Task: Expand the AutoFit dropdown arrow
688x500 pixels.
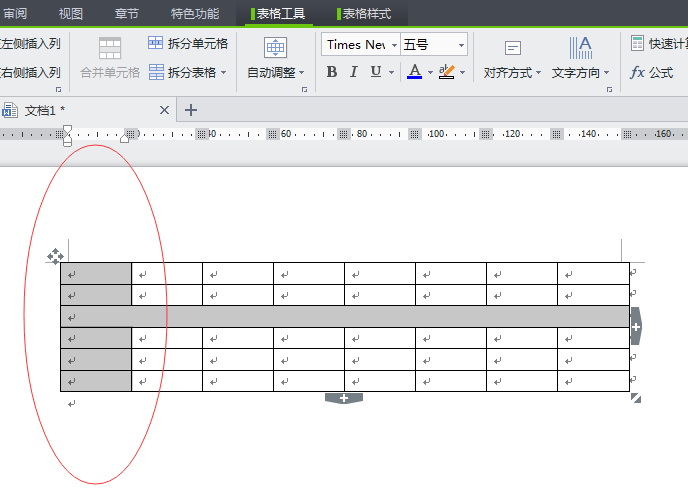Action: (301, 72)
